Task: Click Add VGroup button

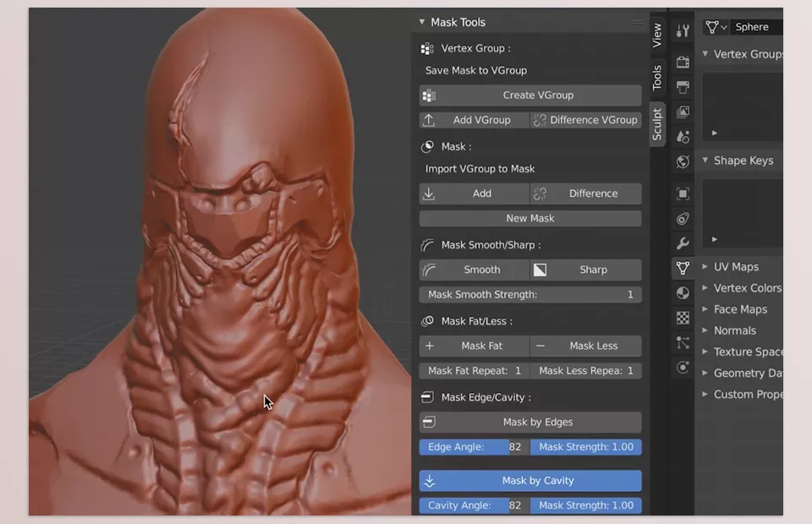Action: tap(475, 120)
